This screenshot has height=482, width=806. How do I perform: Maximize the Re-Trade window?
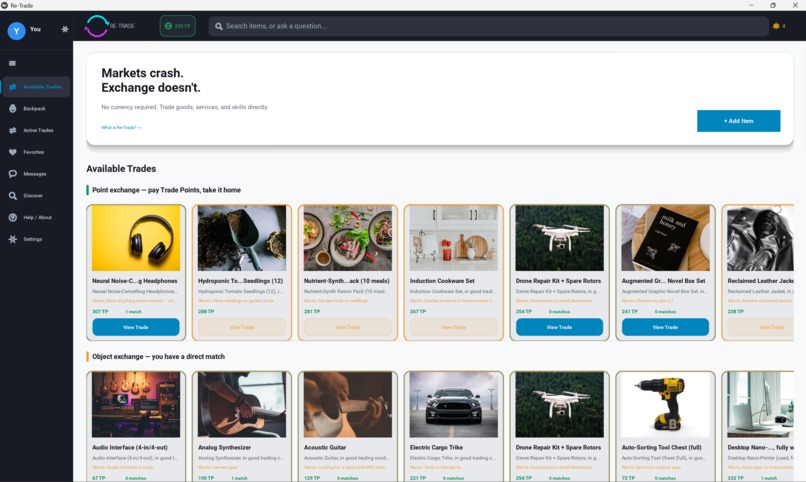773,5
